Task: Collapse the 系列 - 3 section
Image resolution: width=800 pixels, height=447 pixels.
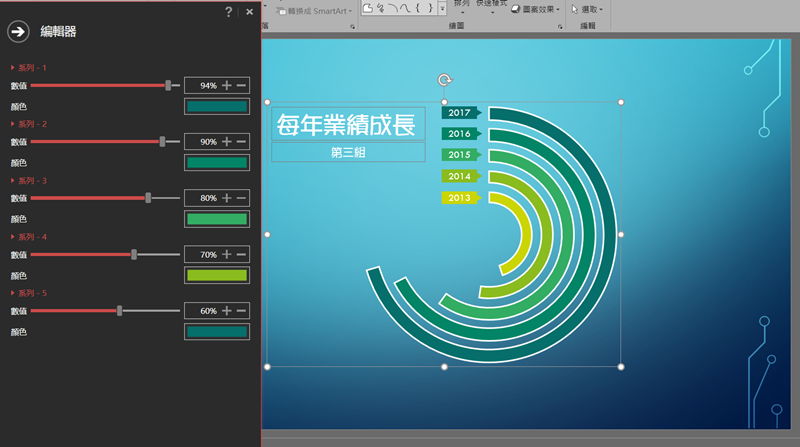Action: (12, 180)
